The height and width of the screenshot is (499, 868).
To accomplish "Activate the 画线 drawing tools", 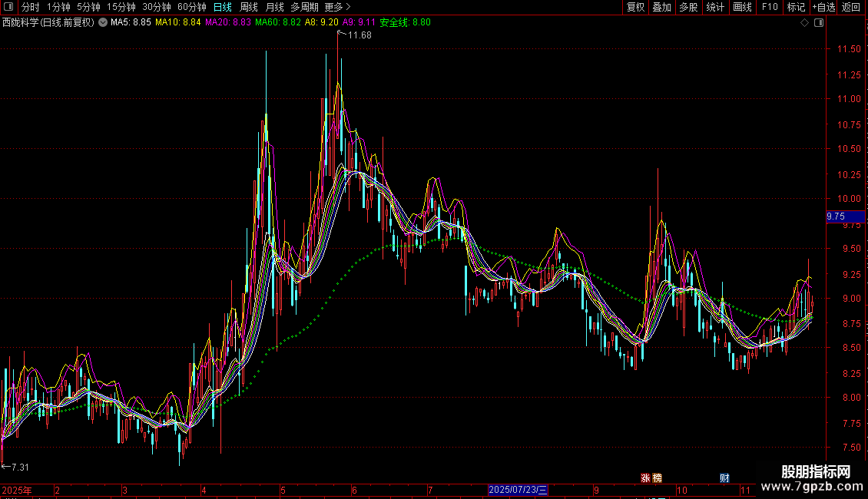I will (742, 7).
